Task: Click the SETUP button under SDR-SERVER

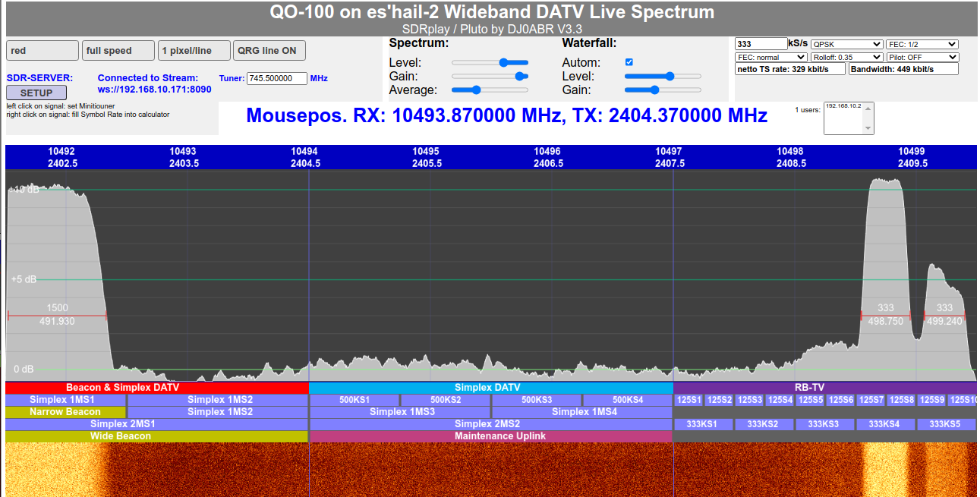Action: (x=36, y=93)
